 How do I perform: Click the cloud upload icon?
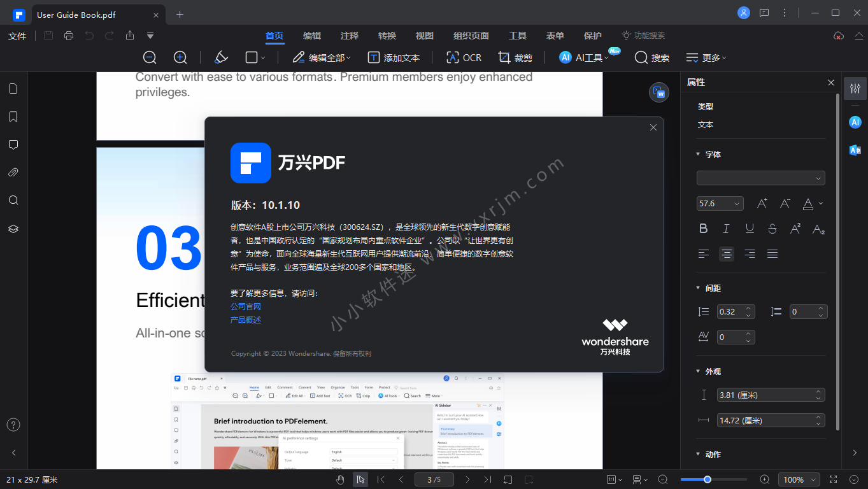[x=839, y=36]
